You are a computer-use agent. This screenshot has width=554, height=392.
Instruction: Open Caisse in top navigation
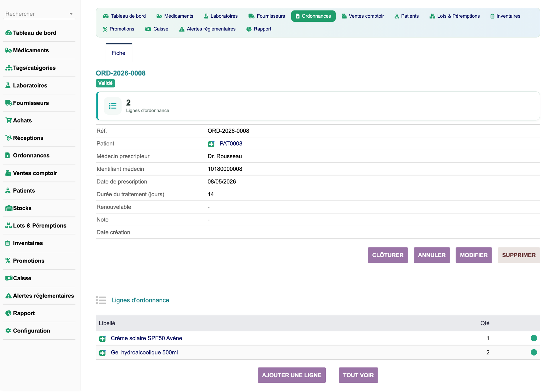[157, 29]
